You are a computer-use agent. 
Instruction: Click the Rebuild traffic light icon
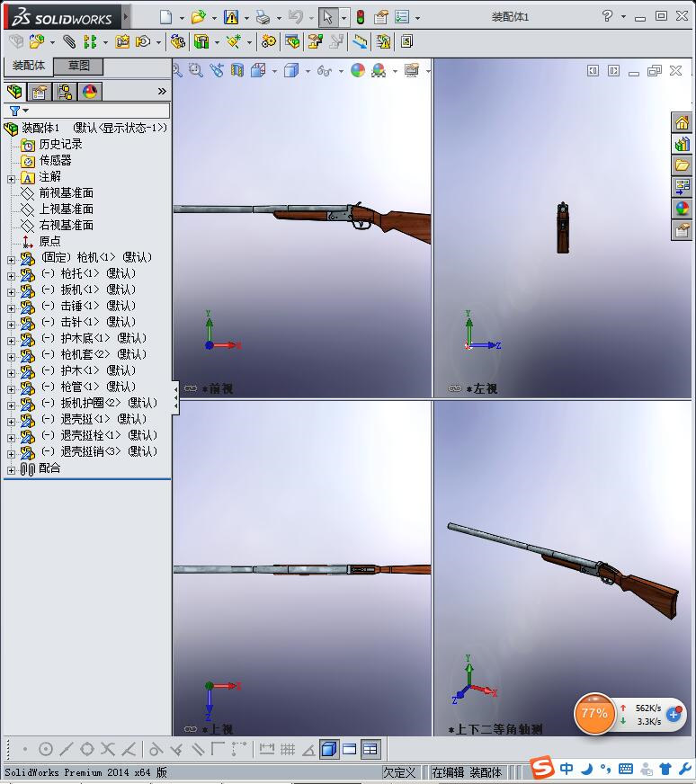[360, 17]
